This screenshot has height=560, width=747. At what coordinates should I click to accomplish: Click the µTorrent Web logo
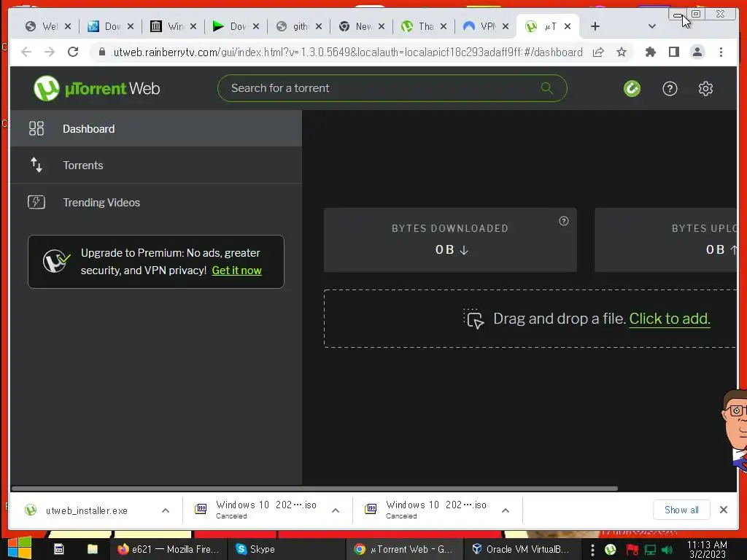pyautogui.click(x=97, y=88)
